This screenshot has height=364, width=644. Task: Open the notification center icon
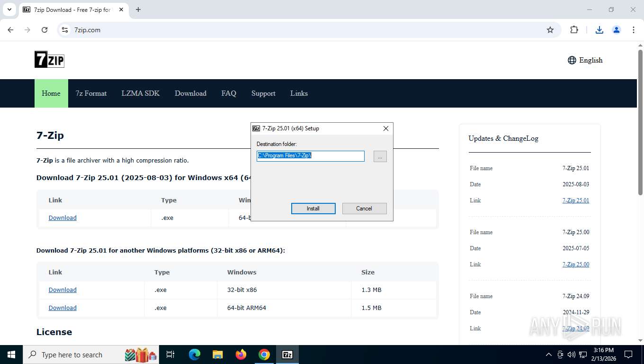628,355
